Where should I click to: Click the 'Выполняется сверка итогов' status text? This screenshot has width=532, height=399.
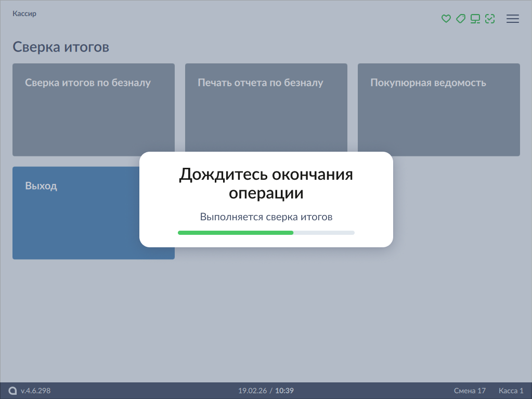[266, 217]
